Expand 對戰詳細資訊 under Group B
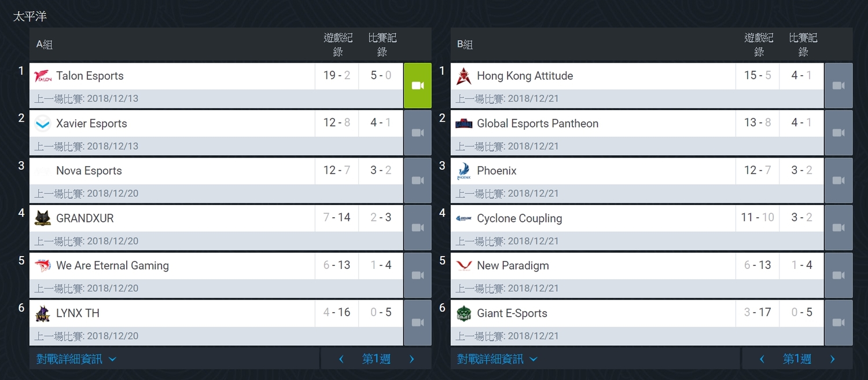Screen dimensions: 868x380 [x=497, y=359]
